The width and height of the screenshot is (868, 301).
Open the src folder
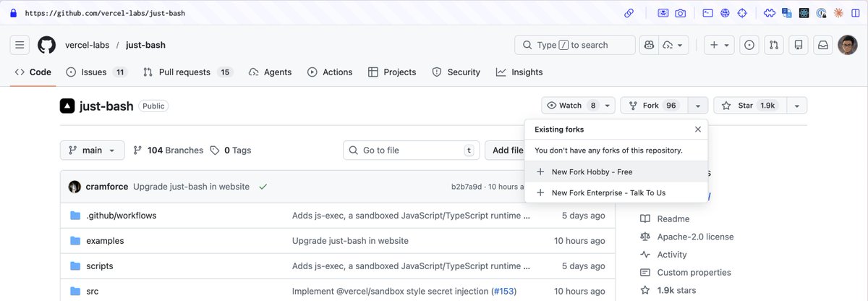coord(92,291)
